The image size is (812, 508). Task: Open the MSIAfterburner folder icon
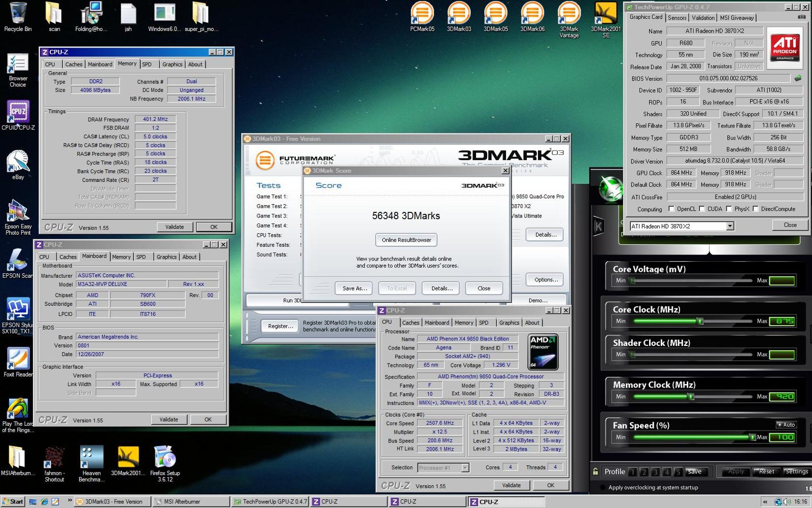click(x=18, y=461)
